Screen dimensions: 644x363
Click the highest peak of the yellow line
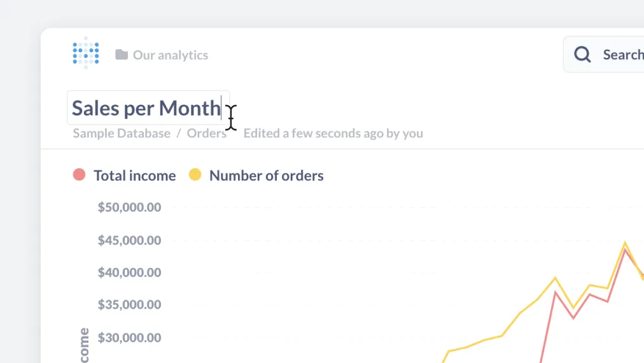[x=625, y=243]
